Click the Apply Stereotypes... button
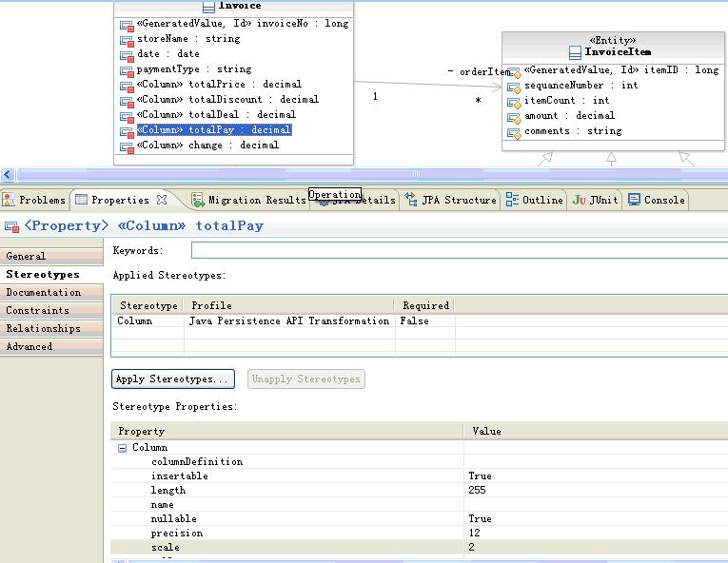The width and height of the screenshot is (728, 563). (172, 379)
